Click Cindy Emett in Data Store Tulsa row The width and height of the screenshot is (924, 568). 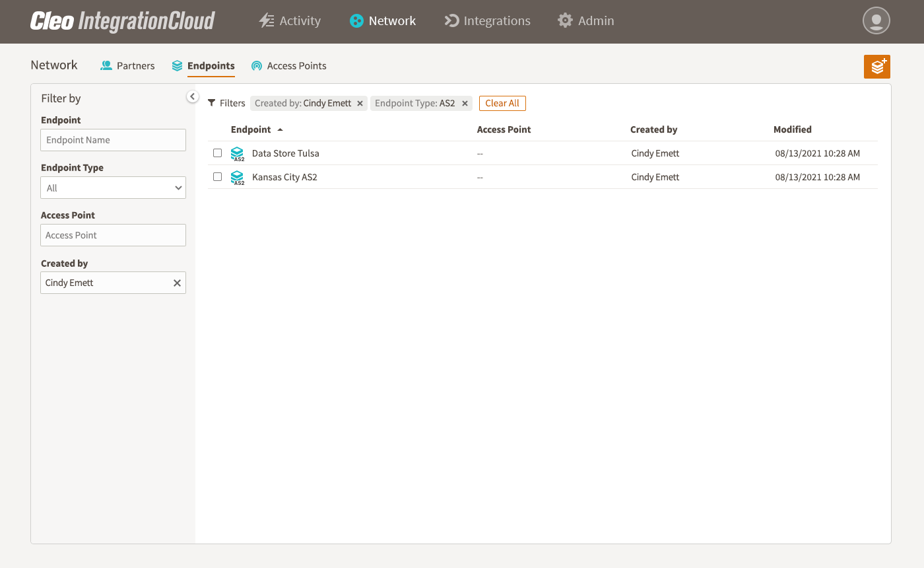click(655, 153)
